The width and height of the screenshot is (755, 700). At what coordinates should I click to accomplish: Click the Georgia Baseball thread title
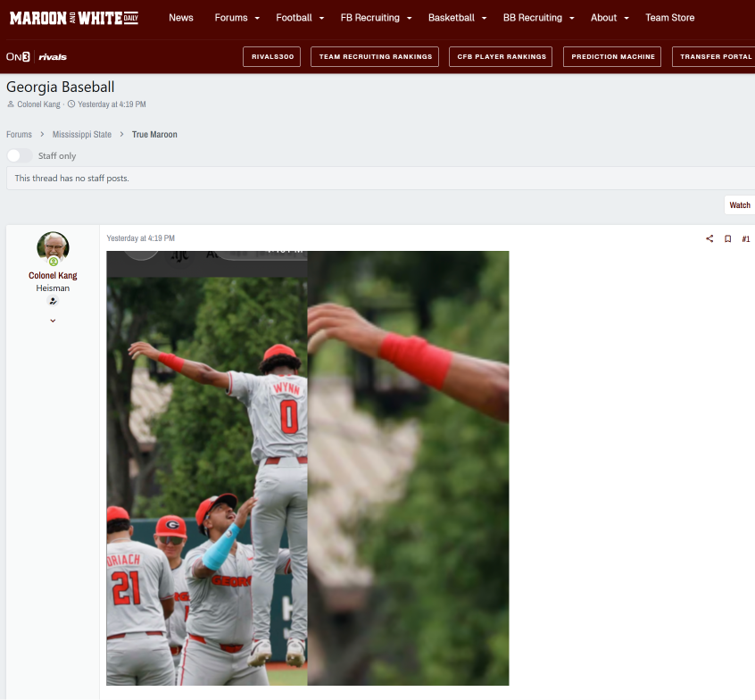[x=60, y=87]
